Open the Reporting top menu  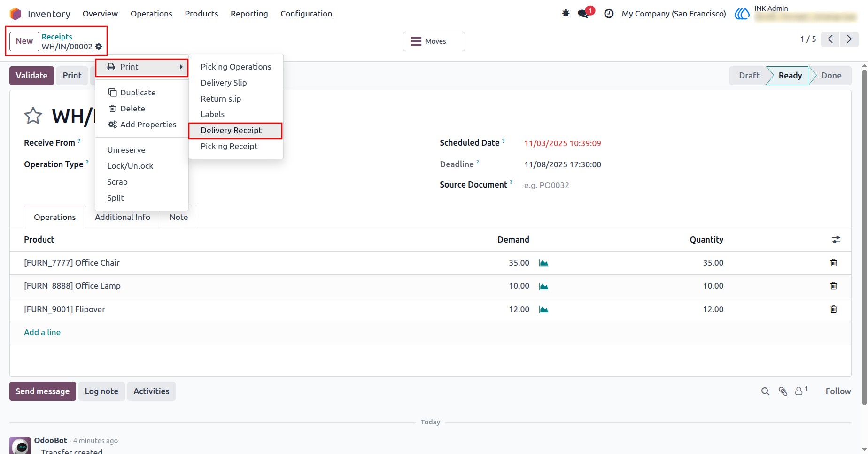coord(249,14)
